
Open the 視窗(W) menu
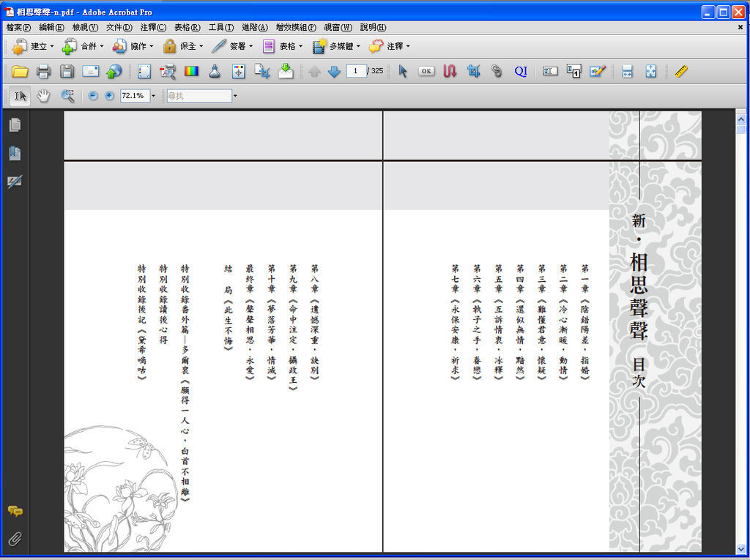[338, 27]
